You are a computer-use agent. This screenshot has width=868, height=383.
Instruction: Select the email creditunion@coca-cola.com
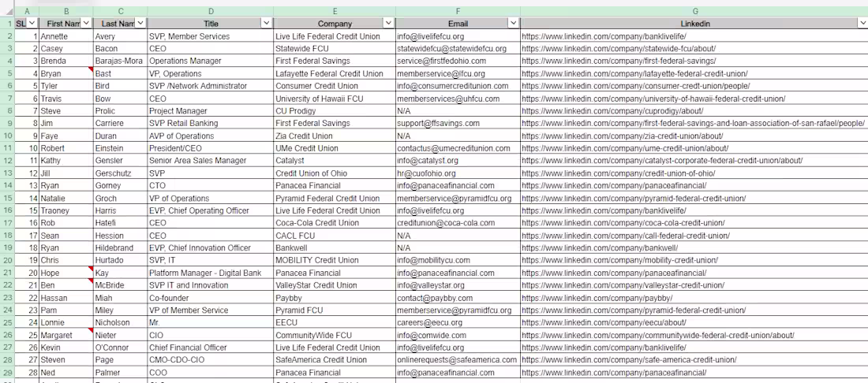(446, 223)
